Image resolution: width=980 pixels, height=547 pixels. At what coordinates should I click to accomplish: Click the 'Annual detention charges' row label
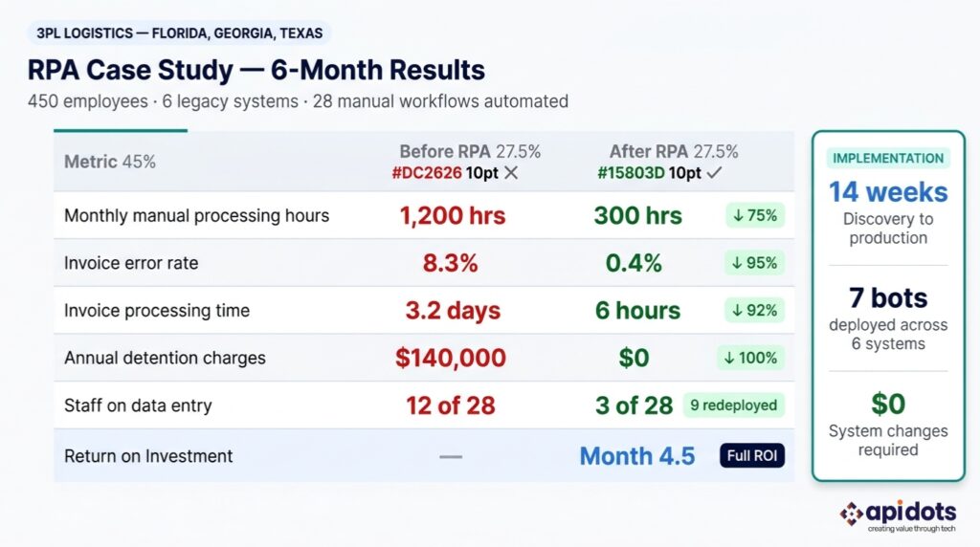[165, 358]
